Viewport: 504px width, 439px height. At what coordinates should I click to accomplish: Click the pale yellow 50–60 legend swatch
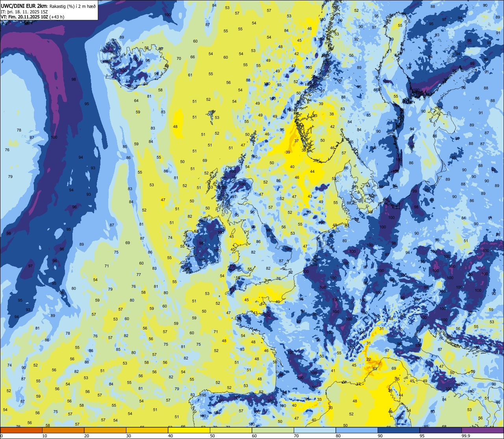click(x=231, y=430)
